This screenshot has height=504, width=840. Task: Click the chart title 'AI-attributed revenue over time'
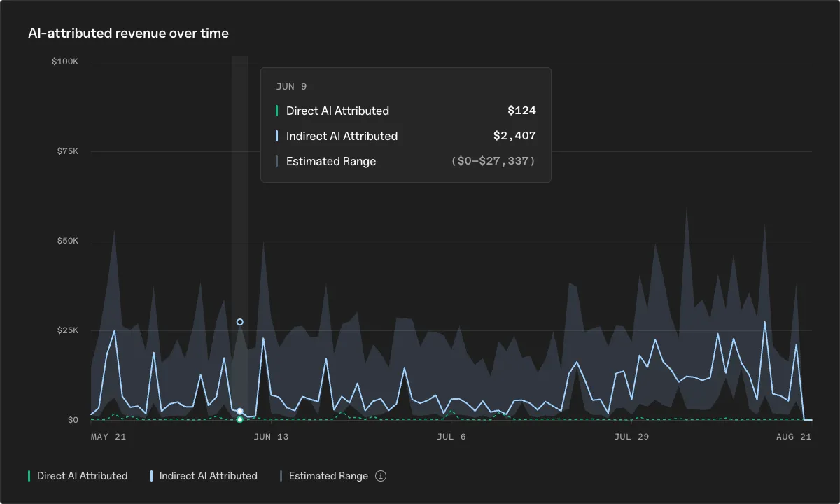(x=128, y=33)
